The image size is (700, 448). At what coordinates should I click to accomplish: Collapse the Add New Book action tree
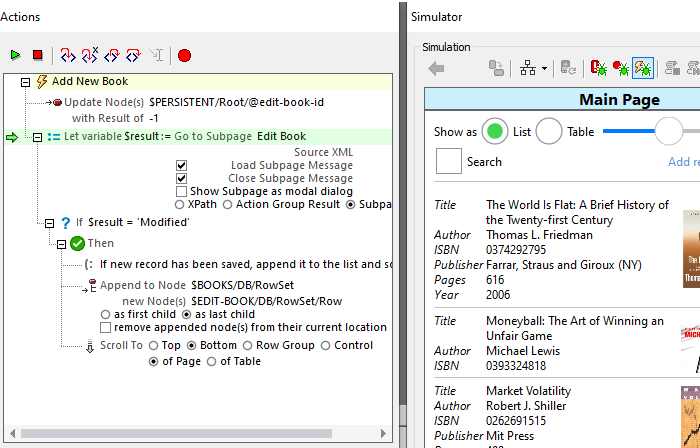point(25,81)
